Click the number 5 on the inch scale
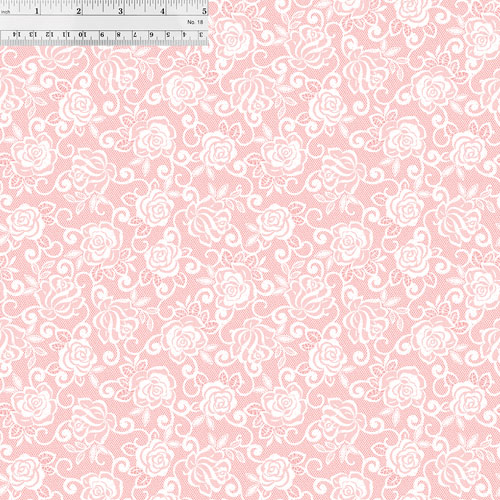Screen dimensions: 500x500 point(204,11)
